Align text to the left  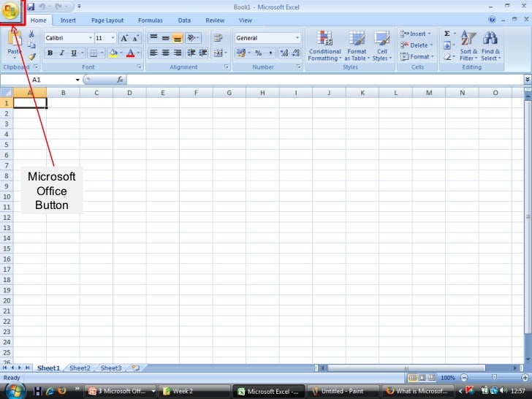pos(153,53)
